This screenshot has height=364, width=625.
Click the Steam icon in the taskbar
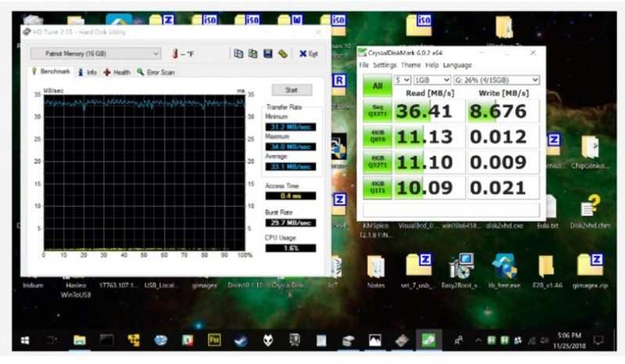tap(241, 340)
